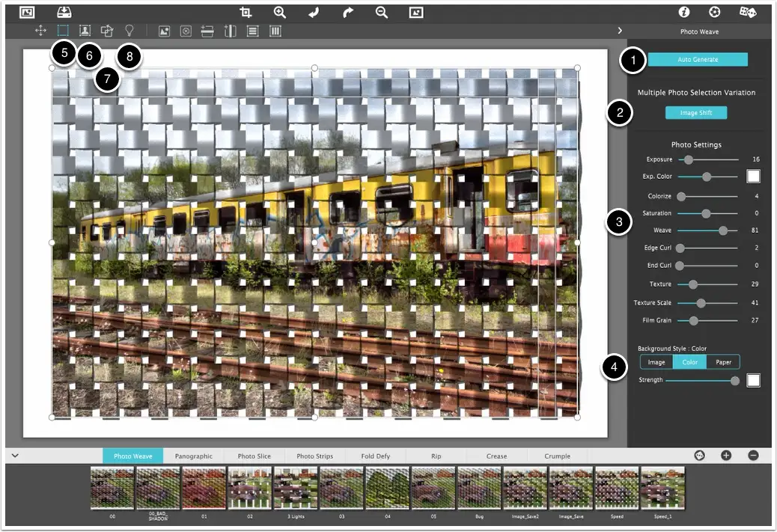Switch Background Style to Image
This screenshot has width=777, height=532.
(656, 361)
